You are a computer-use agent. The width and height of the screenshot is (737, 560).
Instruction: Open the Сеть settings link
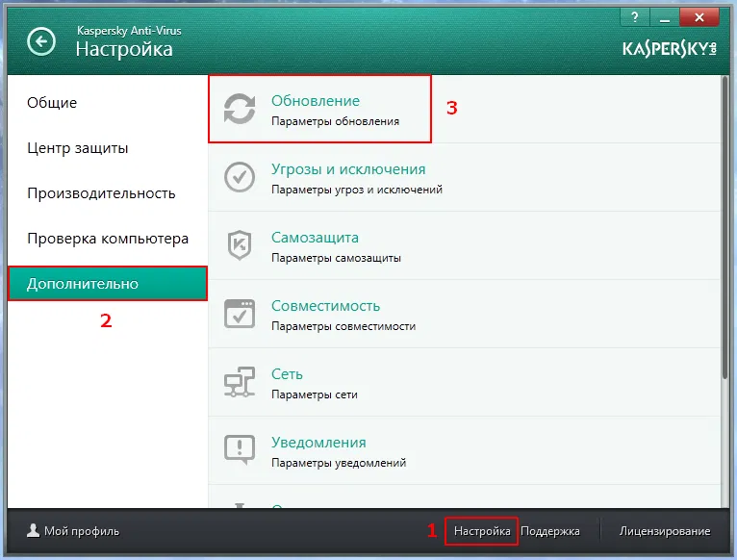[287, 374]
